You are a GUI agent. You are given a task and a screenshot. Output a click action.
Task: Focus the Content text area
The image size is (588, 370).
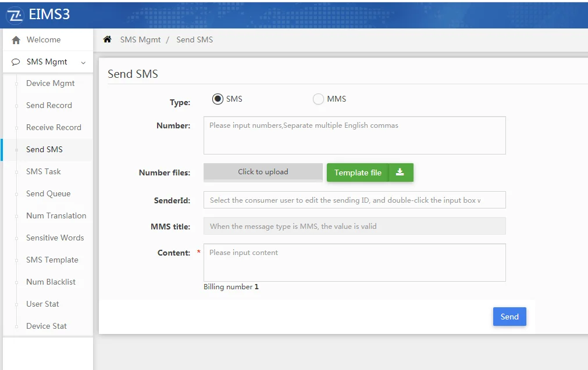click(354, 263)
